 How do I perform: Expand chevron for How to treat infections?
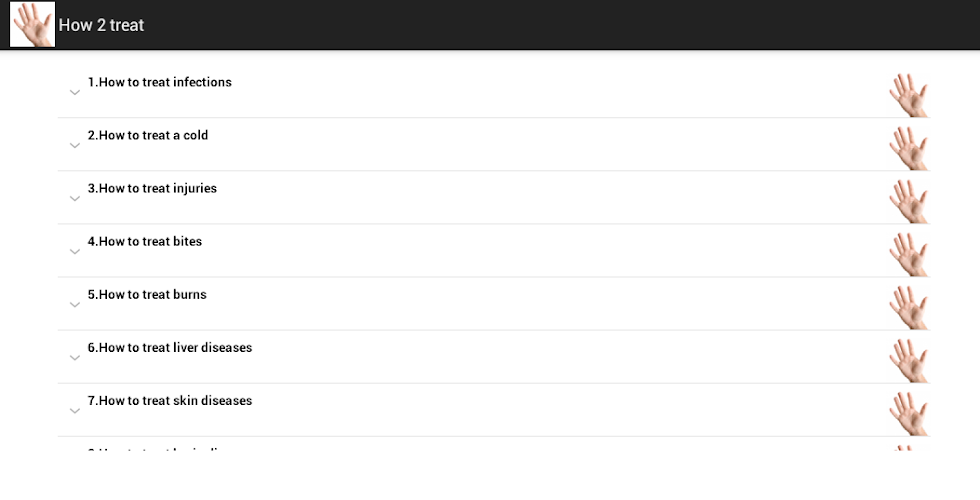(x=75, y=92)
